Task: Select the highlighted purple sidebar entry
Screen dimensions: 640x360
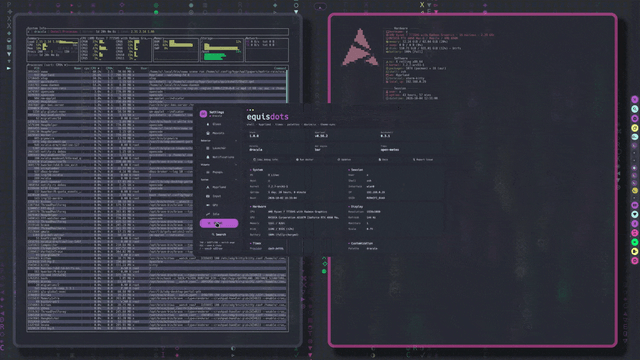Action: (219, 223)
